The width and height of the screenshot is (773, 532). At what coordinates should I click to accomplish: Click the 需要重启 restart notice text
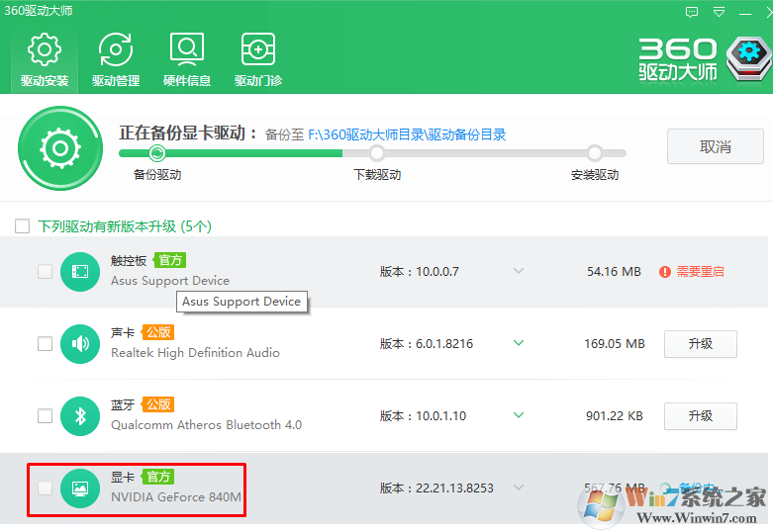(x=700, y=271)
